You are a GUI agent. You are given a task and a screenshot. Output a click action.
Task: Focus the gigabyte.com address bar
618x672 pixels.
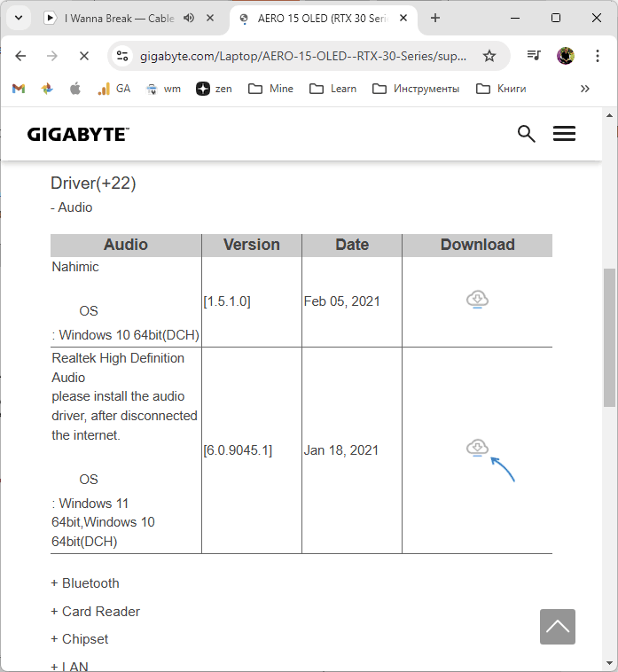pyautogui.click(x=303, y=56)
